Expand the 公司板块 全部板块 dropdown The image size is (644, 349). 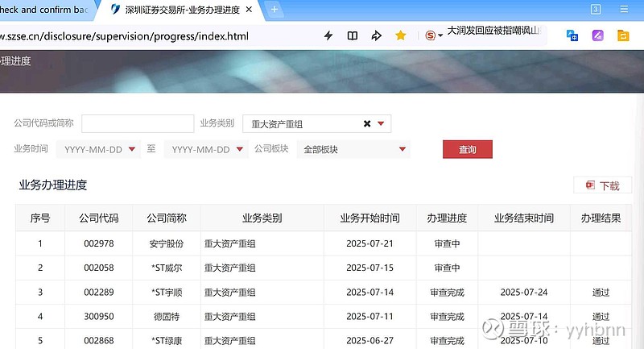353,149
